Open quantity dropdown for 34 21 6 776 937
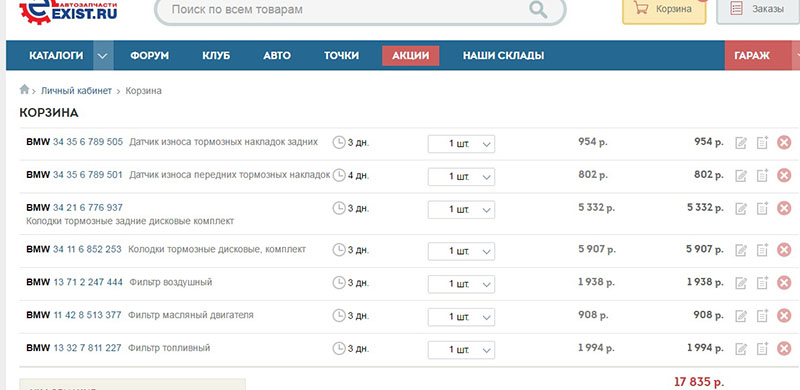The height and width of the screenshot is (390, 800). tap(461, 209)
